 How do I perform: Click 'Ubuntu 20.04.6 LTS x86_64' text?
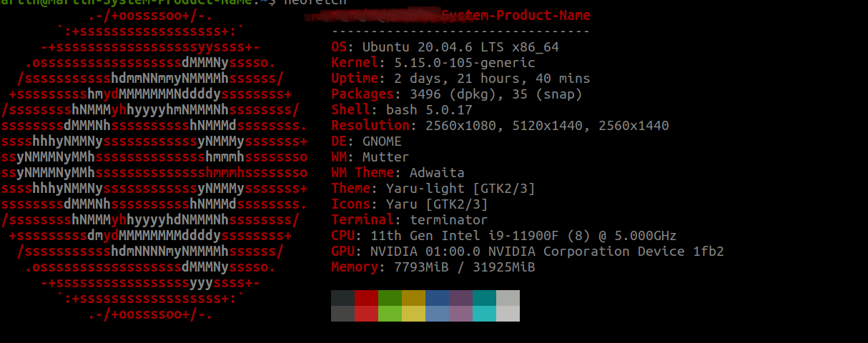point(460,47)
